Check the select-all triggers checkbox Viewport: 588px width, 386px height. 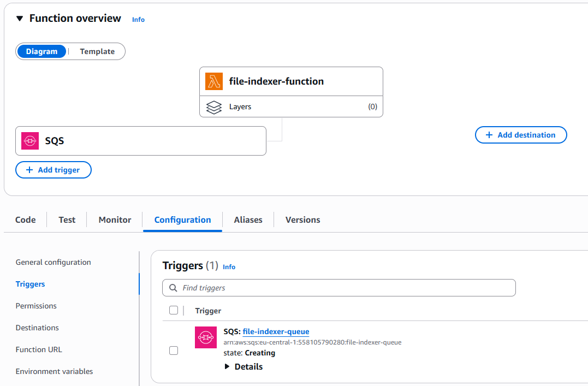[174, 311]
